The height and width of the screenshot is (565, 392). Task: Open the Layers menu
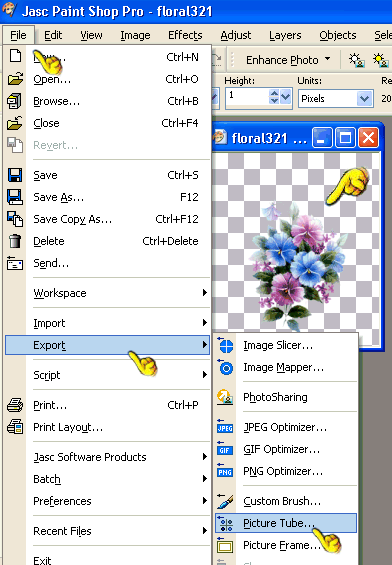285,35
